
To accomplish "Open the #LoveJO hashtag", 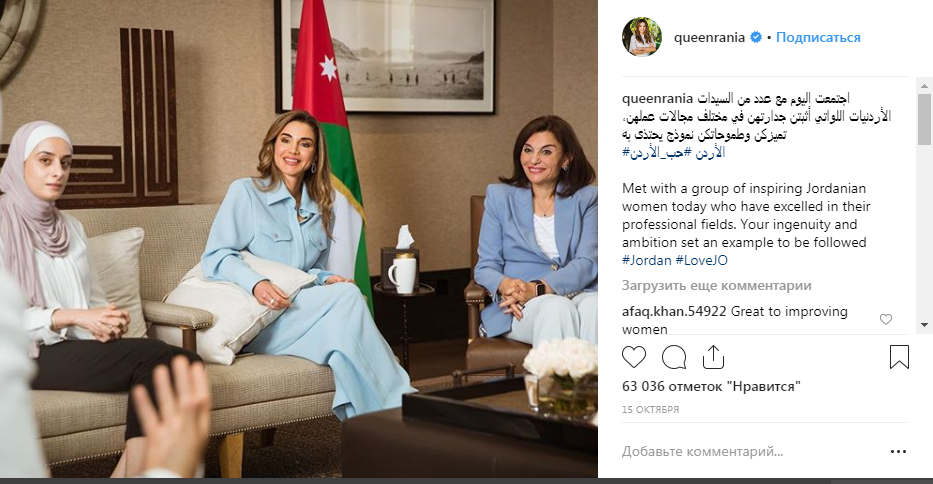I will [x=702, y=260].
